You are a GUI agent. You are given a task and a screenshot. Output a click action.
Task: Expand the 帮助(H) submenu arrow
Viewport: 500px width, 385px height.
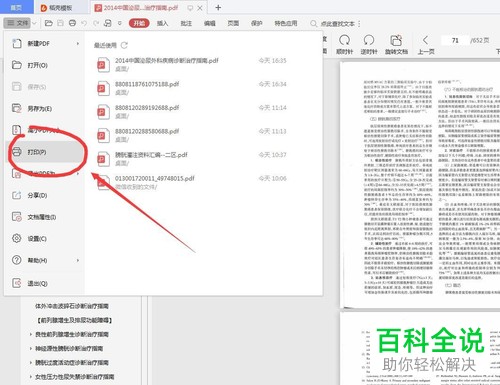click(x=78, y=260)
